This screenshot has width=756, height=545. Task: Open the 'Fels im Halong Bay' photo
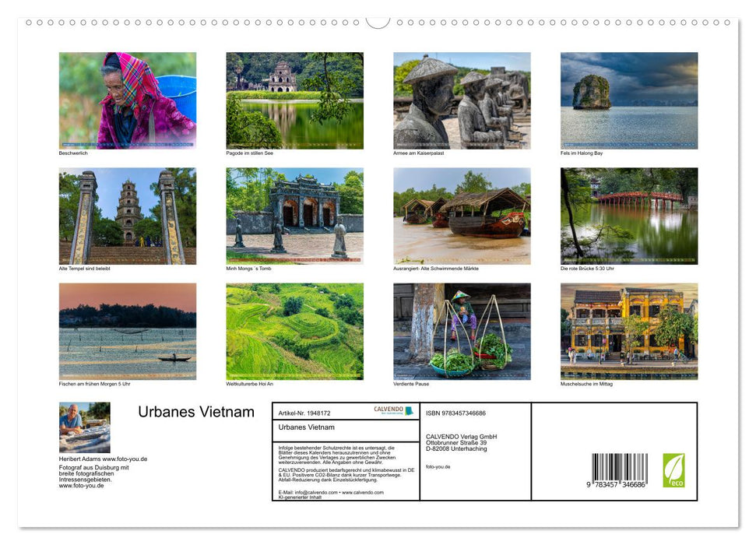pyautogui.click(x=629, y=100)
